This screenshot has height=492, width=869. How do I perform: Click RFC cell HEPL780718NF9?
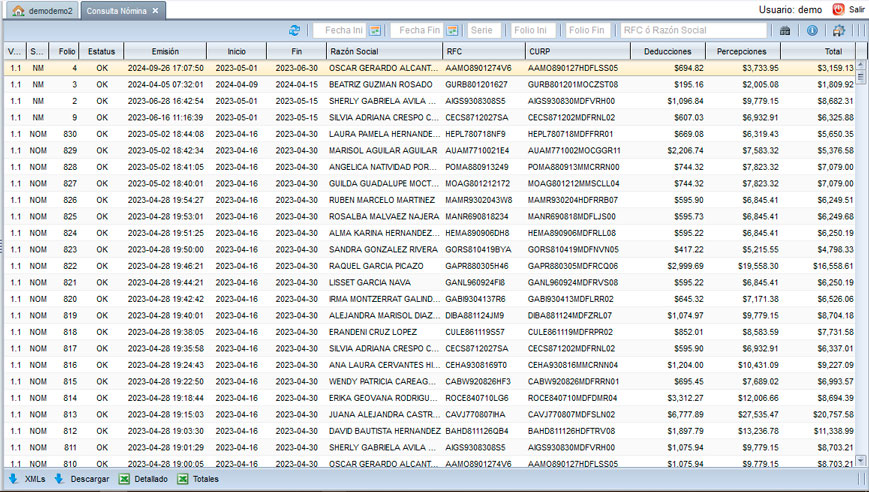pyautogui.click(x=476, y=134)
